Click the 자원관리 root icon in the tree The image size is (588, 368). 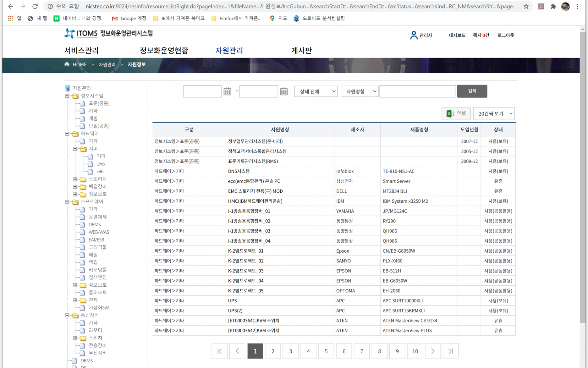pyautogui.click(x=67, y=88)
